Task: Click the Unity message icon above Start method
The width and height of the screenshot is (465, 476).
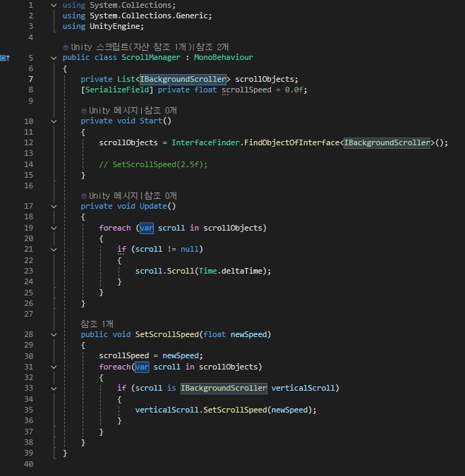Action: (x=84, y=111)
